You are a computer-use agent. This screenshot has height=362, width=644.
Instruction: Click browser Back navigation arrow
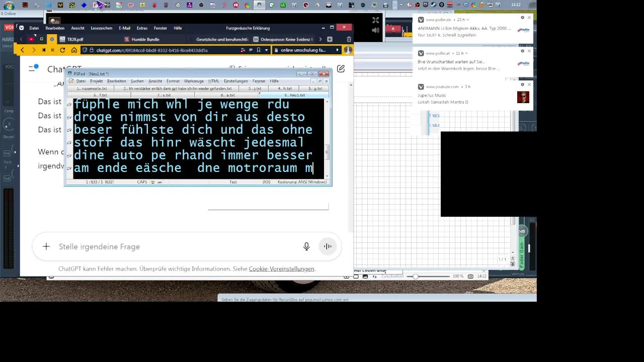[22, 50]
